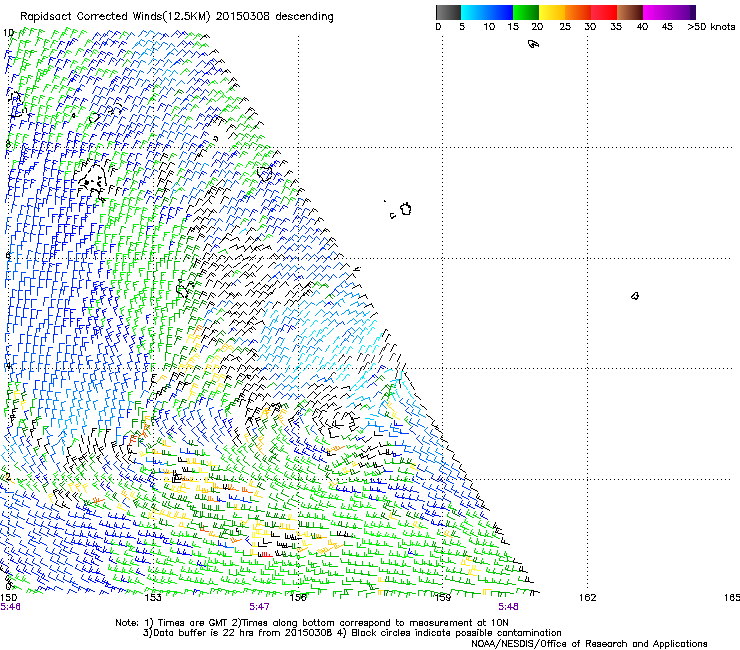
Task: Click the purple "5:47" time label
Action: (260, 607)
